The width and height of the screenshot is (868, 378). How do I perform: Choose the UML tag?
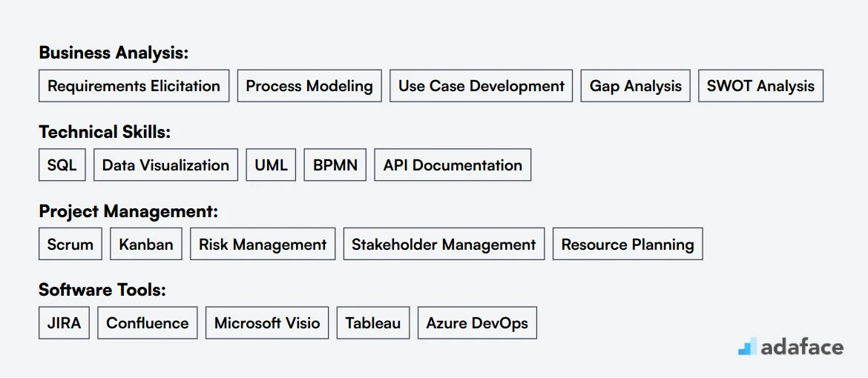tap(272, 165)
